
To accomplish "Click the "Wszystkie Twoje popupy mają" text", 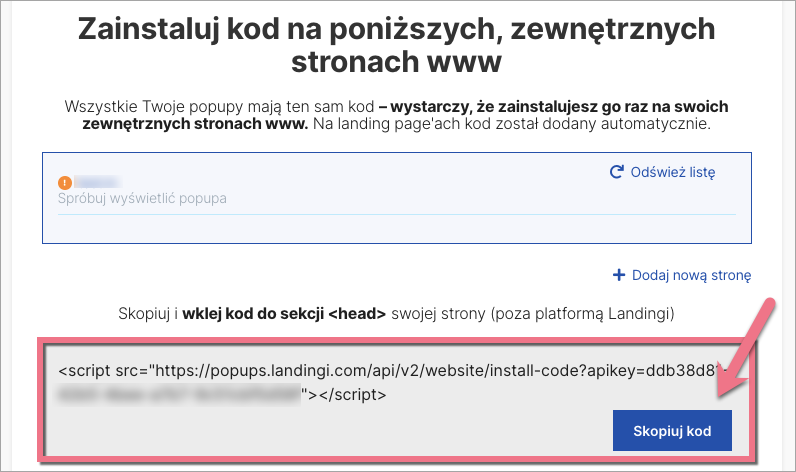I will tap(165, 105).
